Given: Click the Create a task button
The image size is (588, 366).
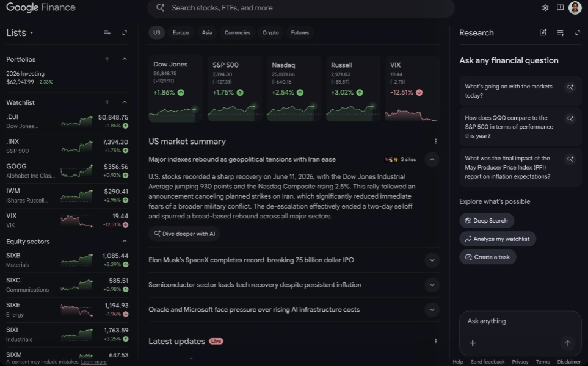Looking at the screenshot, I should 487,257.
